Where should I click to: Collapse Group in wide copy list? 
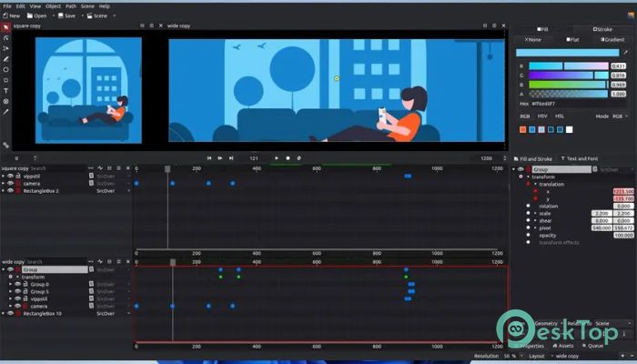pyautogui.click(x=4, y=269)
